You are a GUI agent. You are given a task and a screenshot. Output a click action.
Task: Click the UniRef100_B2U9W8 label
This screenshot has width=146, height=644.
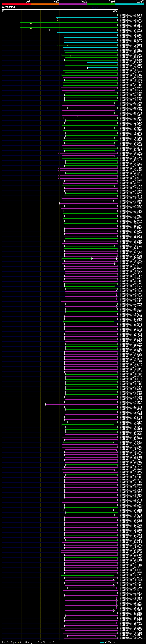point(131,130)
